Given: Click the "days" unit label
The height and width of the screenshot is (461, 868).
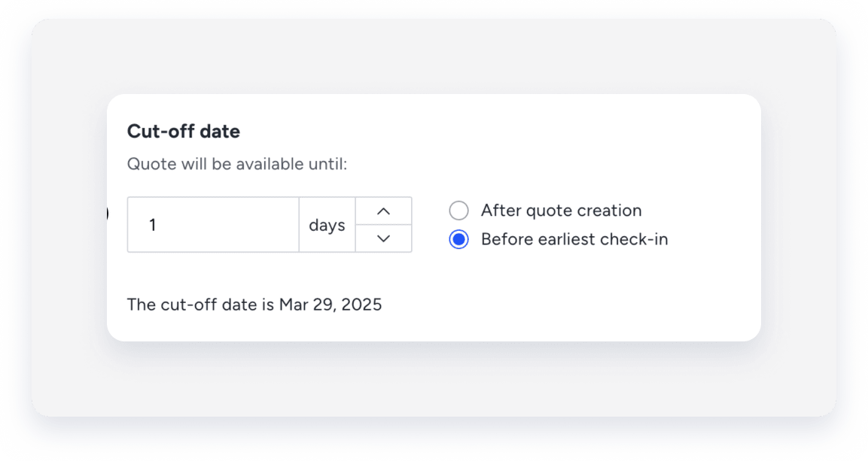Looking at the screenshot, I should [x=327, y=225].
